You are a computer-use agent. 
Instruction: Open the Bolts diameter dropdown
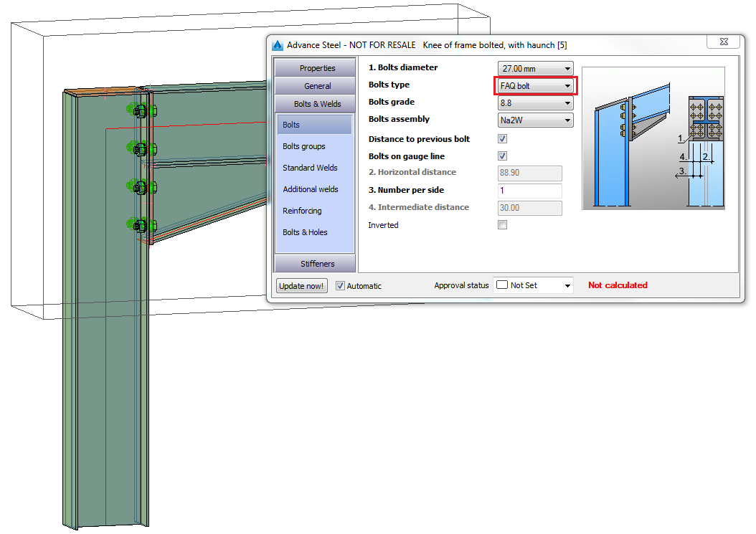click(x=535, y=68)
